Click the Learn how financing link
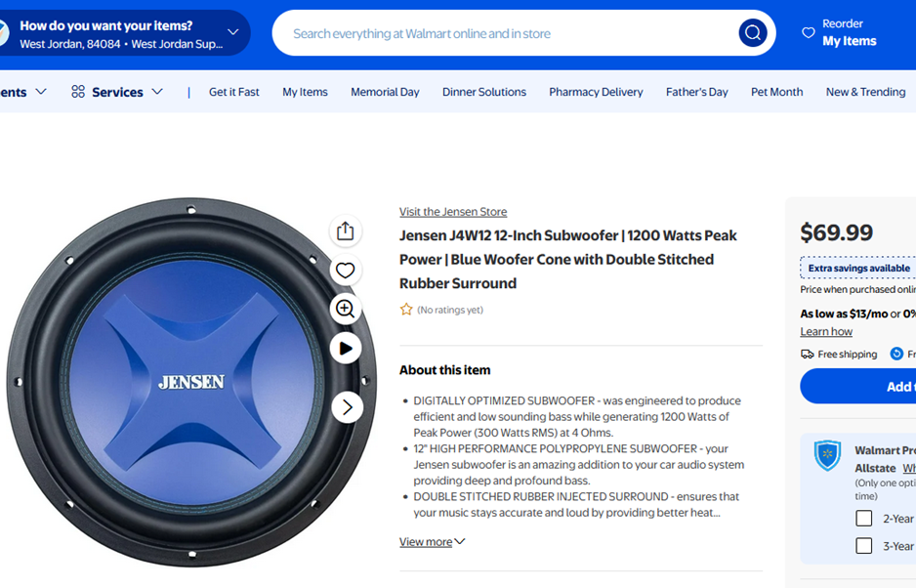The width and height of the screenshot is (916, 588). tap(826, 332)
